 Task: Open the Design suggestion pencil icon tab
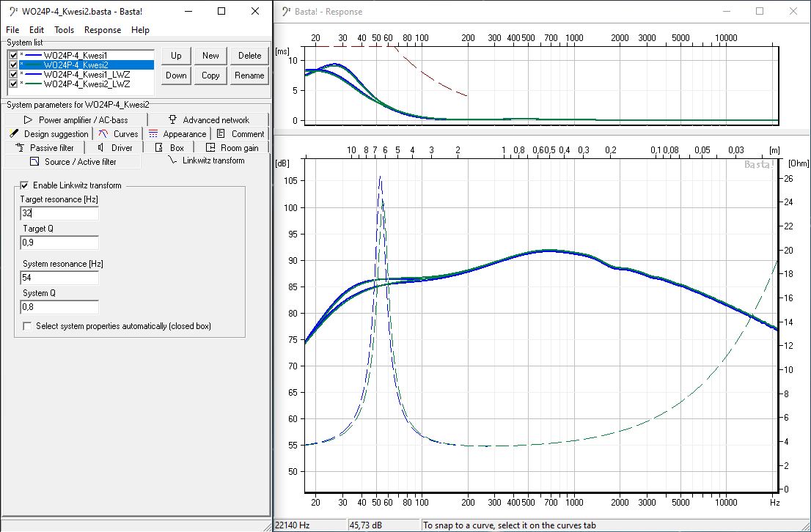click(14, 134)
